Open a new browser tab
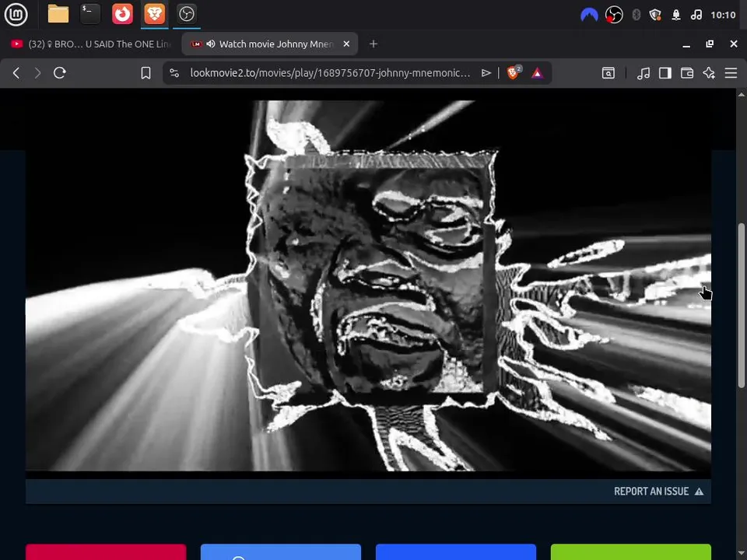747x560 pixels. 373,44
